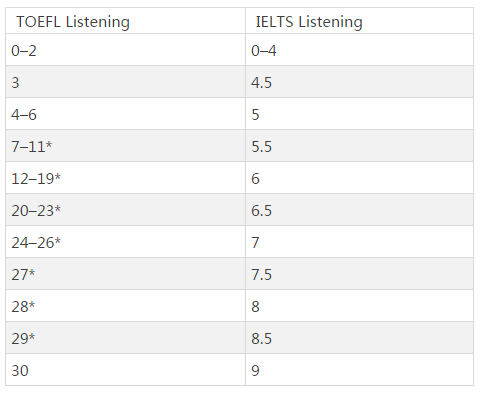
Task: Select the TOEFL range 4–6 cell
Action: coord(125,114)
